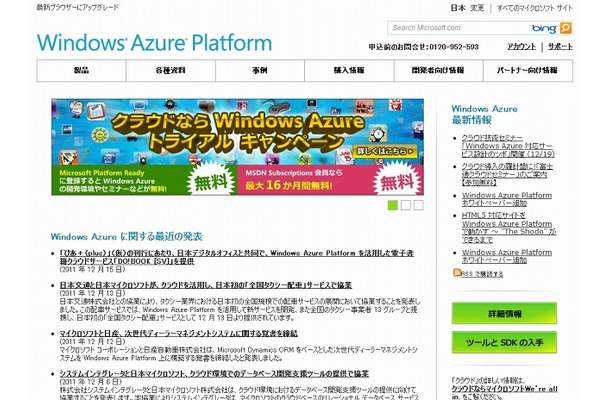Click the 申込前のお問合せ phone number text
The width and height of the screenshot is (610, 400).
(424, 47)
